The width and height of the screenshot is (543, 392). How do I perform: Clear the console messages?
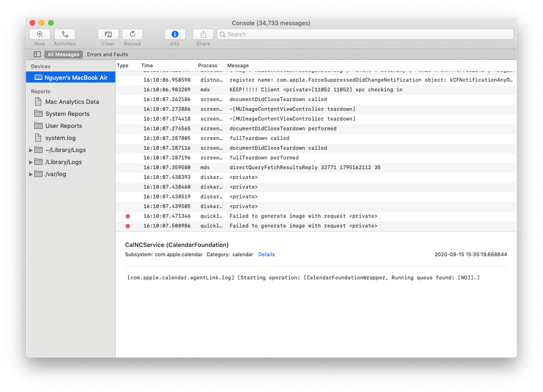click(108, 34)
